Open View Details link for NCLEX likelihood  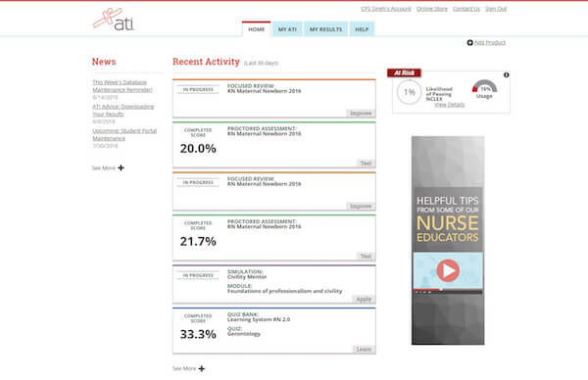tap(449, 105)
